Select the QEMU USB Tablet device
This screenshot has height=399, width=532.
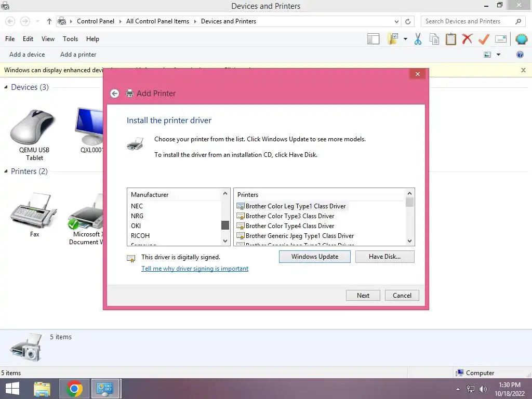point(34,135)
